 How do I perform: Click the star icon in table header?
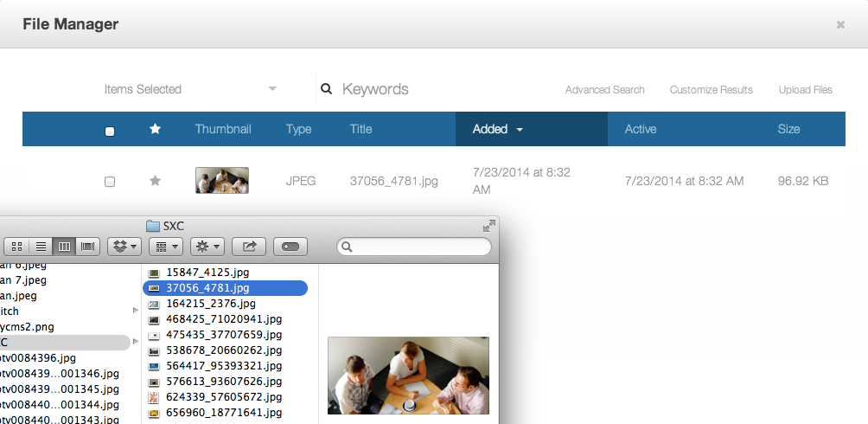click(x=156, y=129)
